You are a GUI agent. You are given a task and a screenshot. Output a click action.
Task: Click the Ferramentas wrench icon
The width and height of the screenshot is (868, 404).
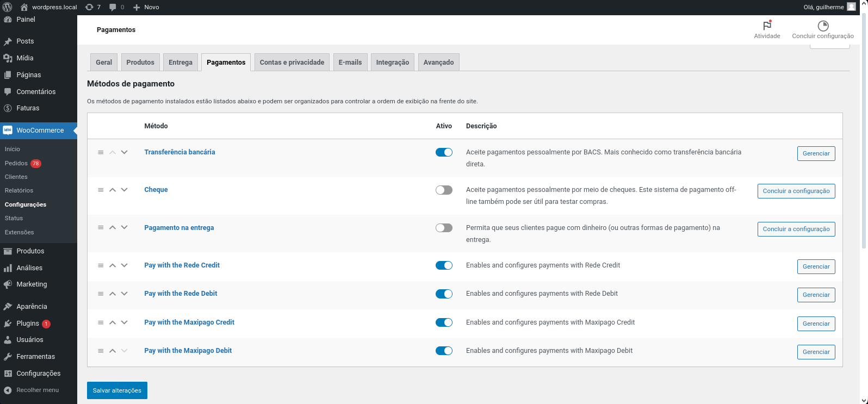pyautogui.click(x=8, y=357)
